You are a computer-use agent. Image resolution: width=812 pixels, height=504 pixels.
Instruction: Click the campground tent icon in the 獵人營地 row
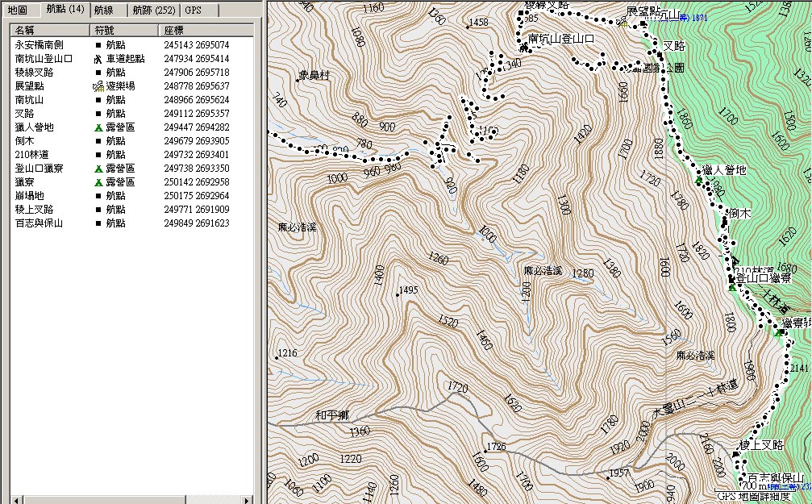tap(98, 127)
